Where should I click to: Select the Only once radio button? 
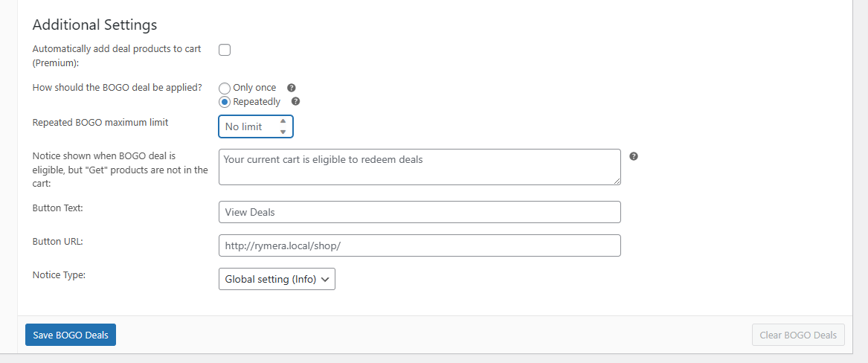(x=225, y=88)
